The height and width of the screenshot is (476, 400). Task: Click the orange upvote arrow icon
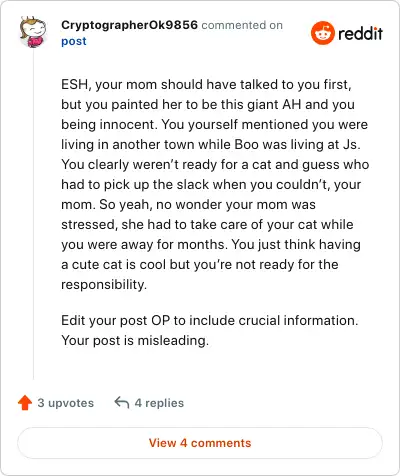click(x=25, y=403)
